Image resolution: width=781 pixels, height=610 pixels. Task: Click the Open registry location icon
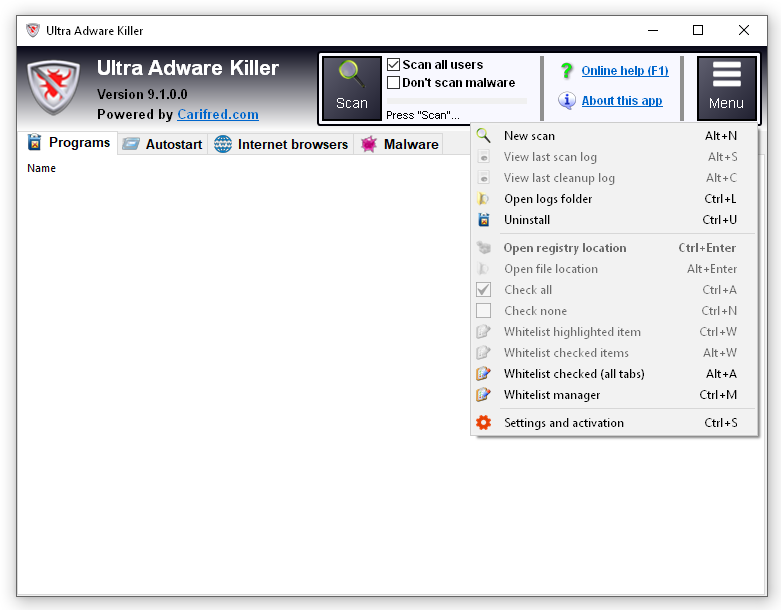484,247
